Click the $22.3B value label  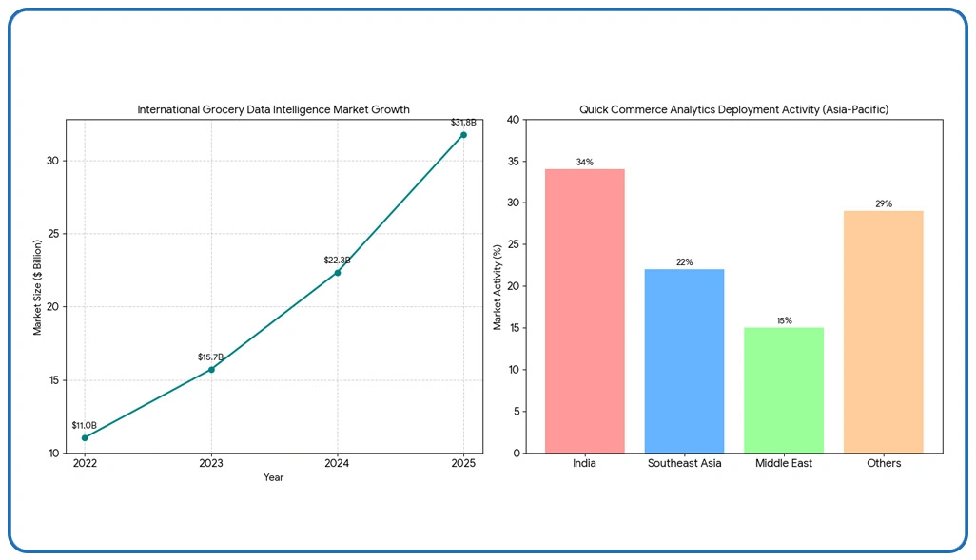[337, 261]
